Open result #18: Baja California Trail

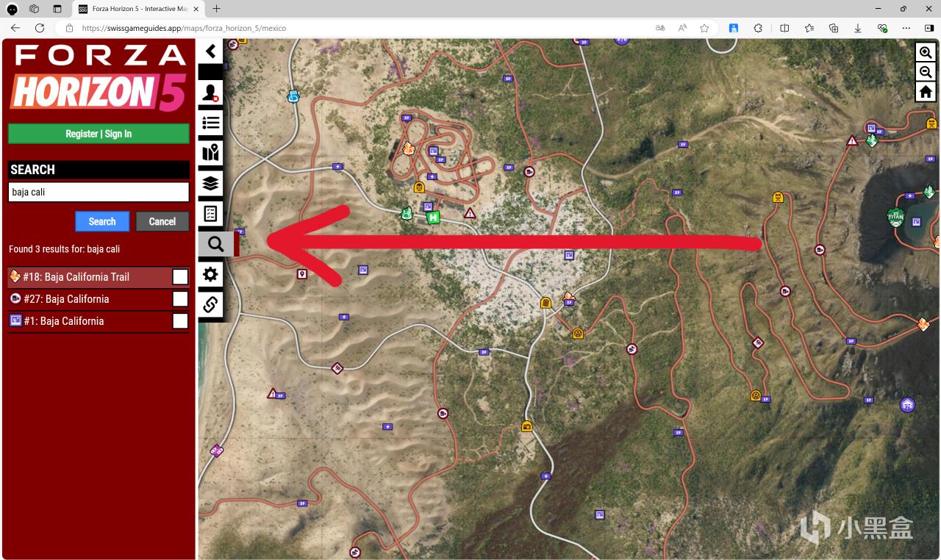[x=76, y=277]
